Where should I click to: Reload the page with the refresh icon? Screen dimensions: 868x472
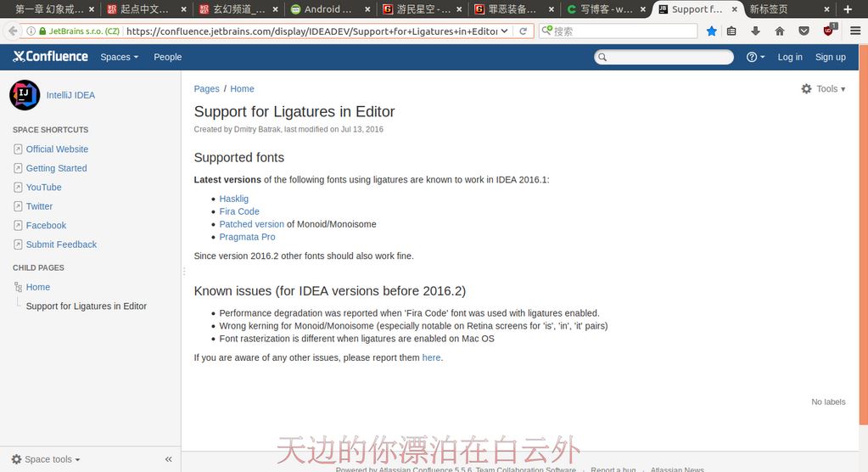pyautogui.click(x=524, y=31)
